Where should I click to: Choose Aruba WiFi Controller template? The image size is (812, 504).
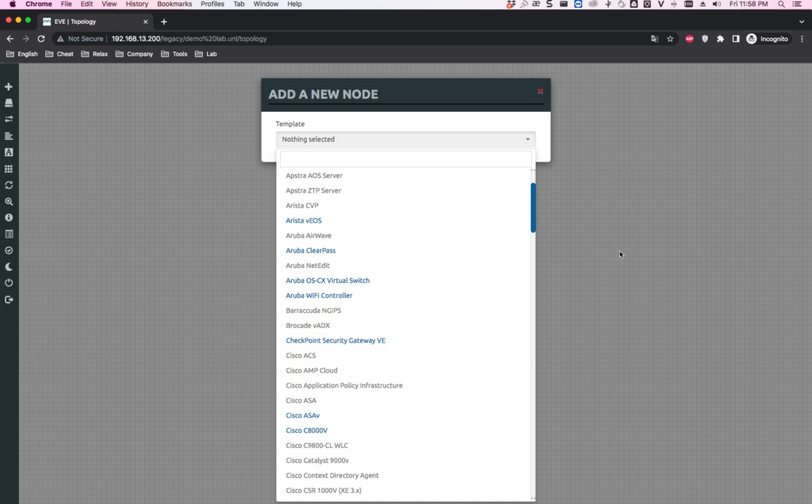pyautogui.click(x=319, y=296)
